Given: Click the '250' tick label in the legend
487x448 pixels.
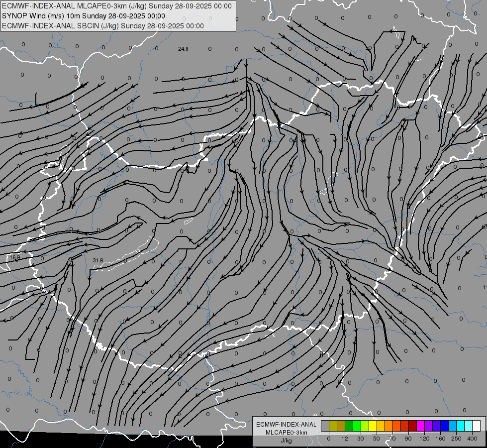Looking at the screenshot, I should [456, 439].
